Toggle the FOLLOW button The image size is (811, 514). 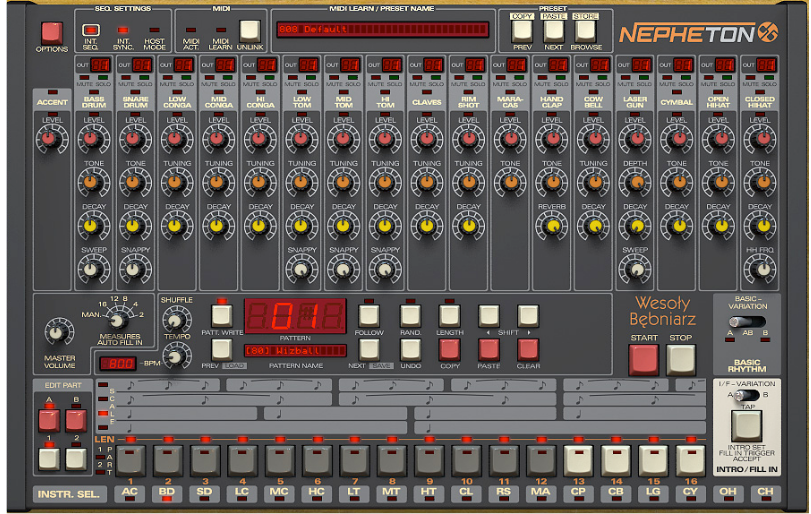(x=369, y=315)
